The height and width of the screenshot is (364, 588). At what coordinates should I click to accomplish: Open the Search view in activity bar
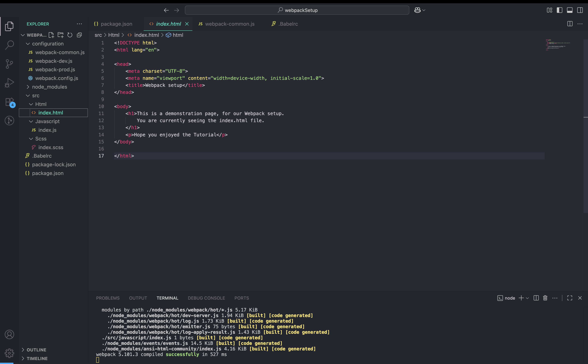9,45
